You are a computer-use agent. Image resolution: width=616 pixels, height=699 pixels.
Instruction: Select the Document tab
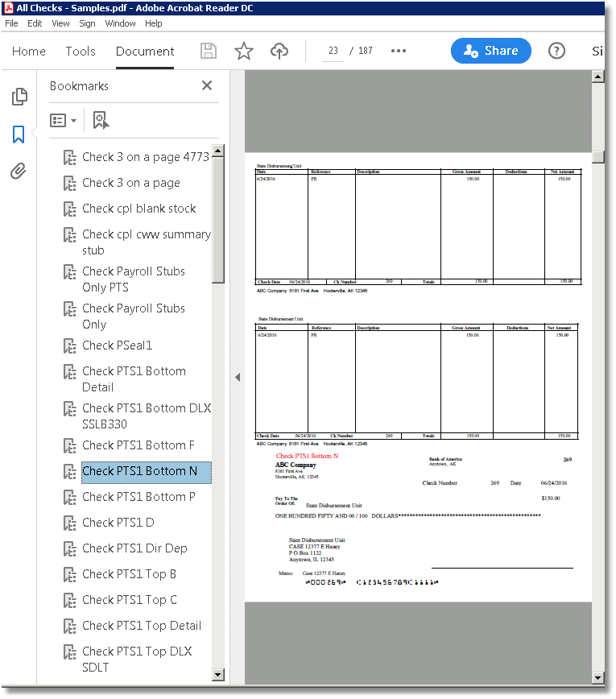click(145, 52)
